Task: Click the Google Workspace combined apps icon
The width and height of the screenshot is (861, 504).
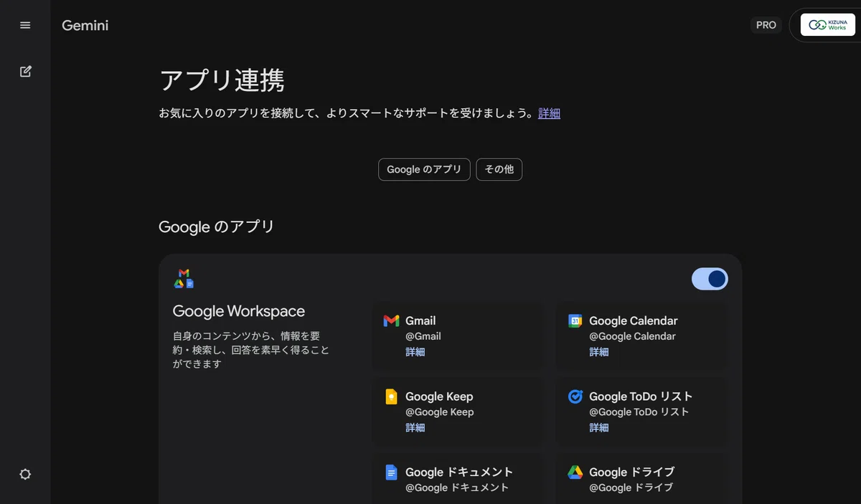Action: (x=184, y=278)
